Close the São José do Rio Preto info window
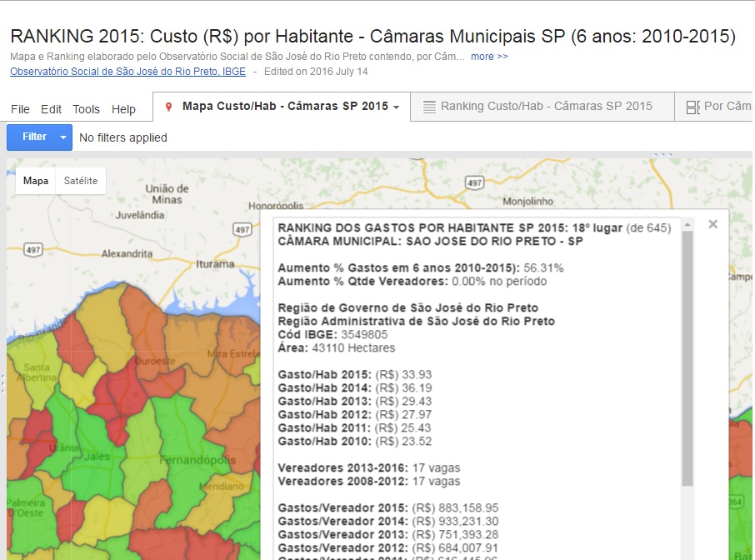 pyautogui.click(x=712, y=224)
